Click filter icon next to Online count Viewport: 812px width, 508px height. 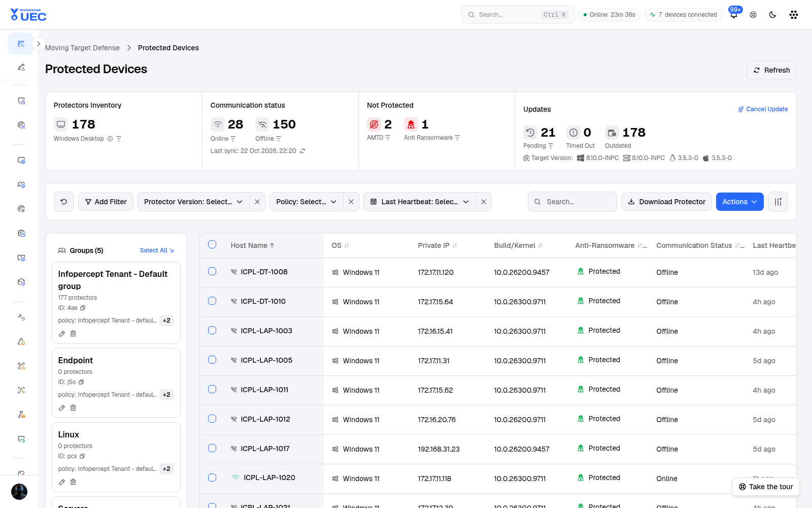(233, 139)
